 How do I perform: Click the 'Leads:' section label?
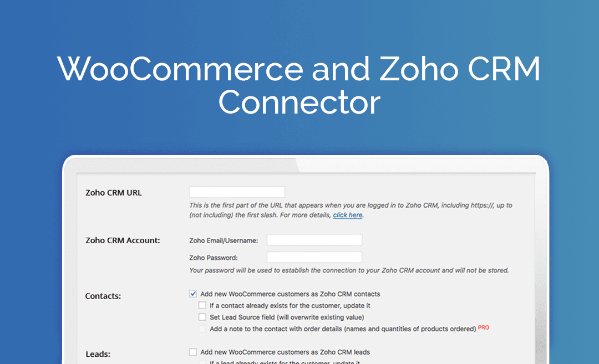click(98, 353)
